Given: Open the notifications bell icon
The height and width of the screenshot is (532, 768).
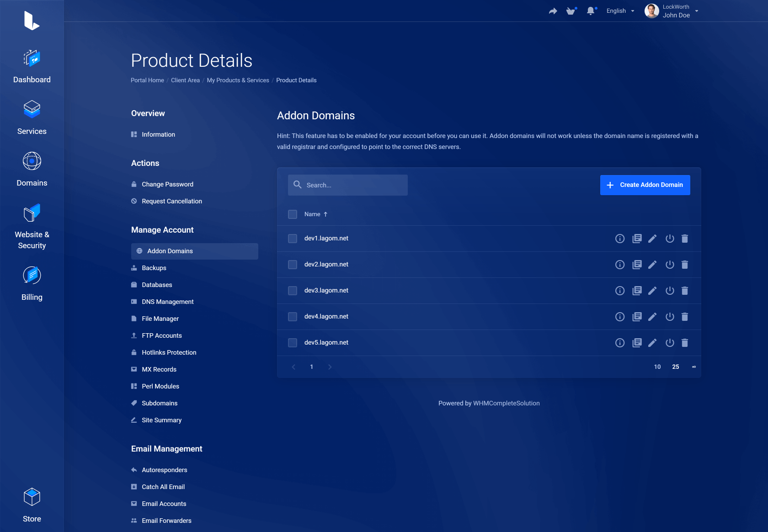Looking at the screenshot, I should [x=591, y=11].
